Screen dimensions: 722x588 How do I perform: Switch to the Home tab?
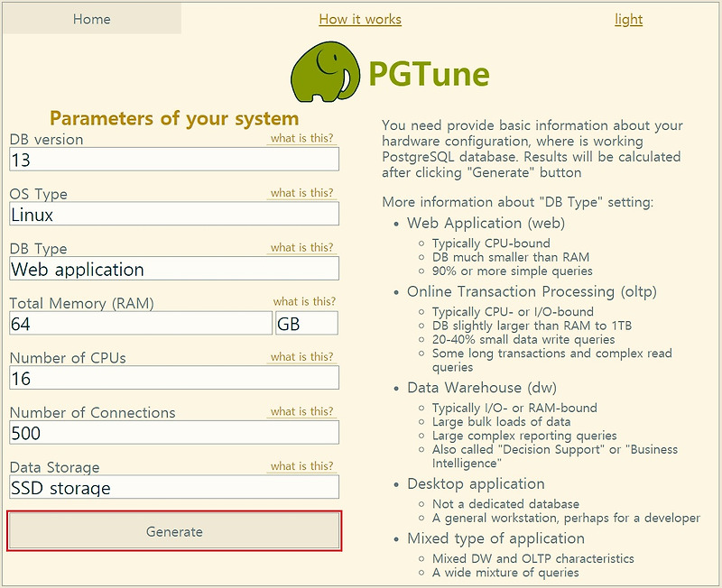(x=91, y=18)
